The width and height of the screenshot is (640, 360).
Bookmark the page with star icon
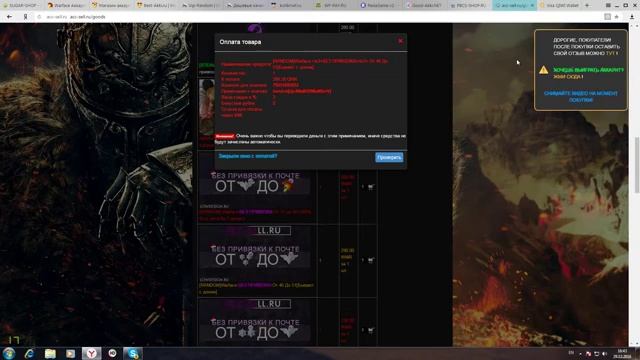click(x=617, y=17)
